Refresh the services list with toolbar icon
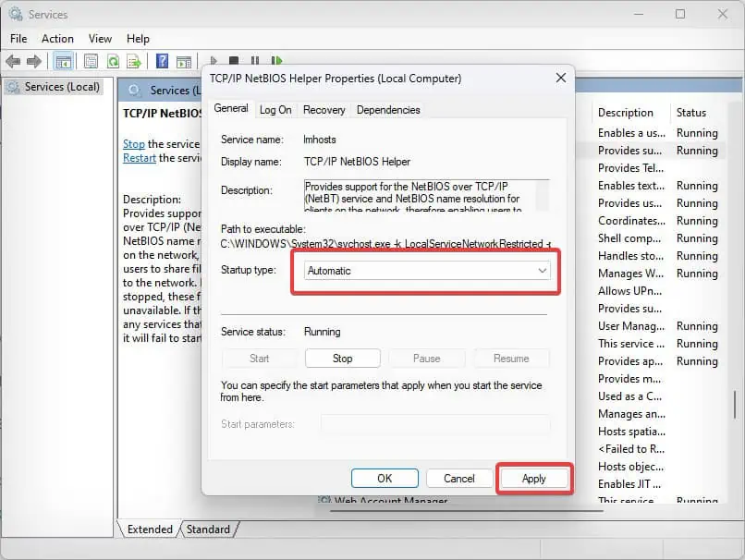This screenshot has height=560, width=745. click(x=112, y=61)
